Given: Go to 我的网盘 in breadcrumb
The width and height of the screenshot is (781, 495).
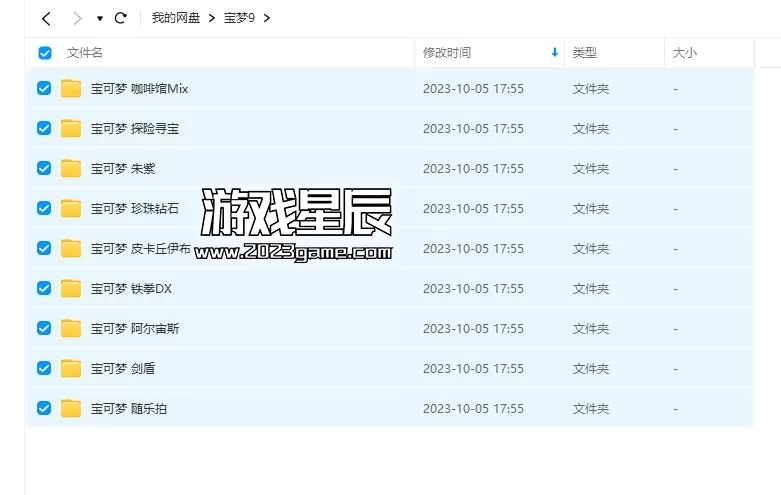Looking at the screenshot, I should pyautogui.click(x=173, y=18).
